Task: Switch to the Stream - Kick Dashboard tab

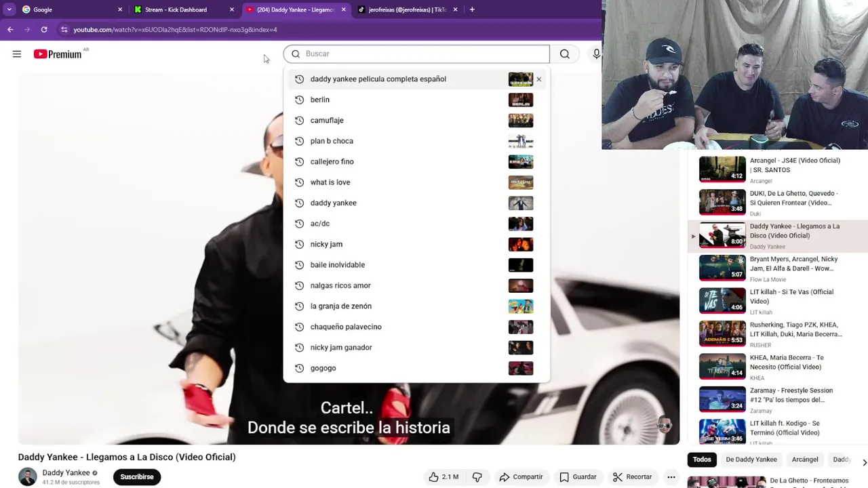Action: (183, 9)
